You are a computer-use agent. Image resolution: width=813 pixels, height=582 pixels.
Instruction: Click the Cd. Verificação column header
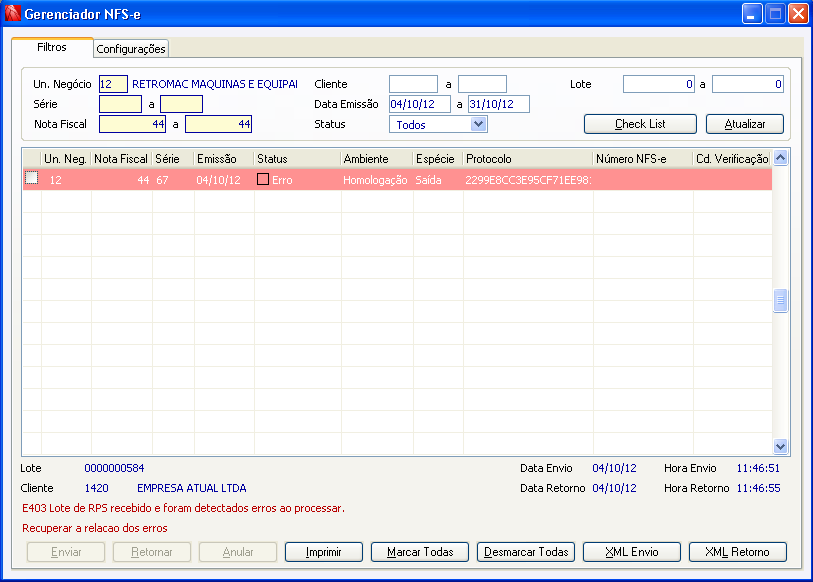coord(732,159)
